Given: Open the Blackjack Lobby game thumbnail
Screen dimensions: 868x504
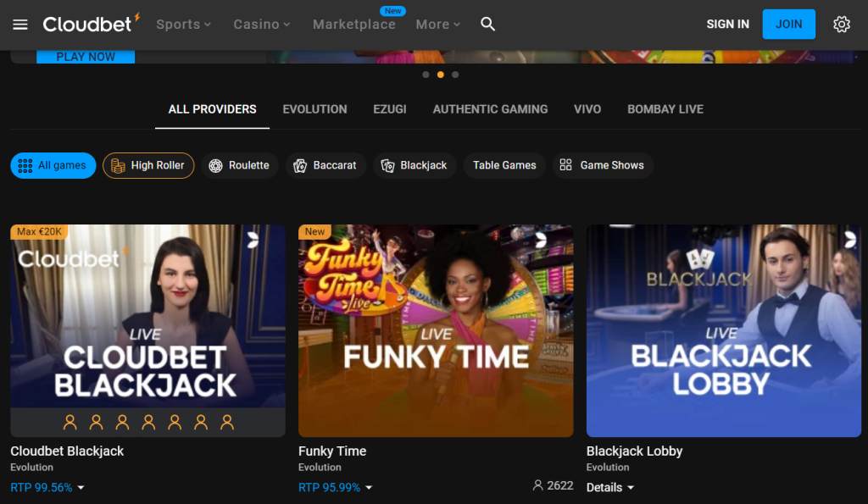Looking at the screenshot, I should pyautogui.click(x=724, y=330).
